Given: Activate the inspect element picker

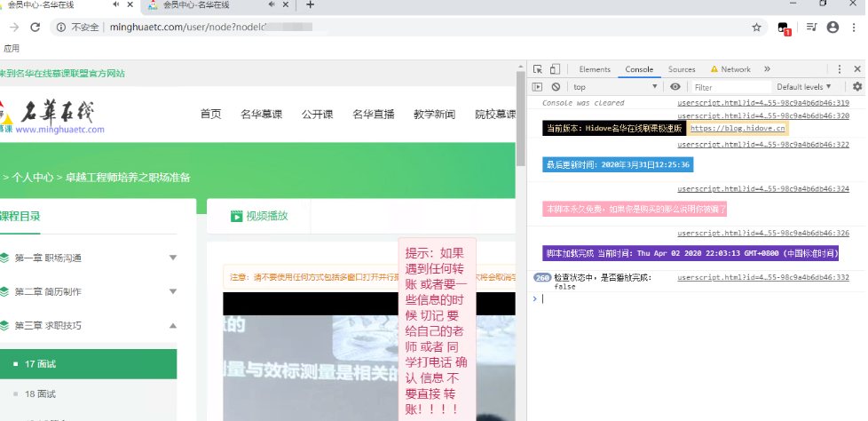Looking at the screenshot, I should click(x=538, y=69).
